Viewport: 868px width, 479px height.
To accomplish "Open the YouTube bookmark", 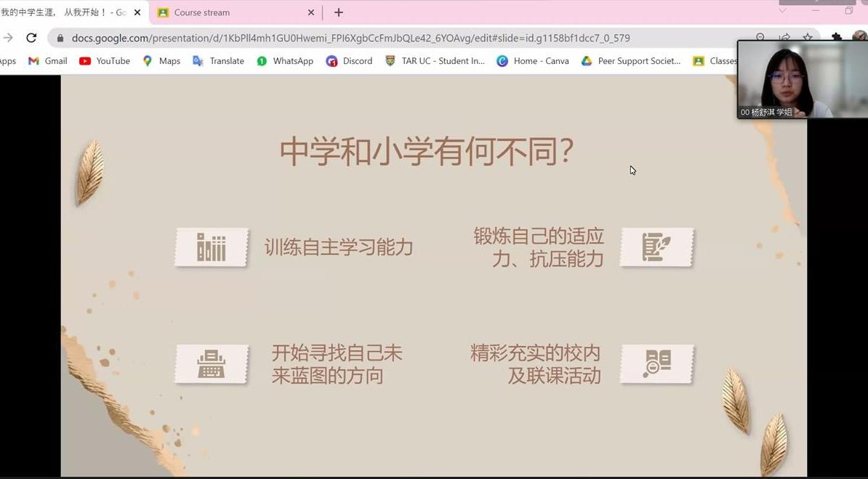I will coord(105,61).
